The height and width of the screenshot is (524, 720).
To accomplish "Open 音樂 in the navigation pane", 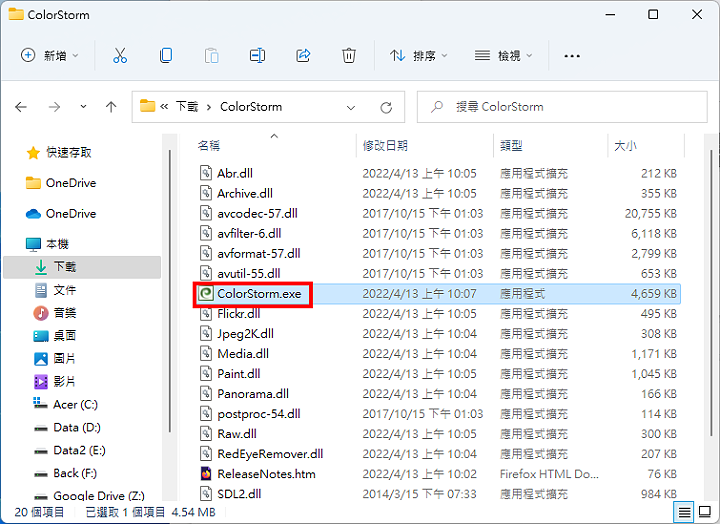I will 55,313.
